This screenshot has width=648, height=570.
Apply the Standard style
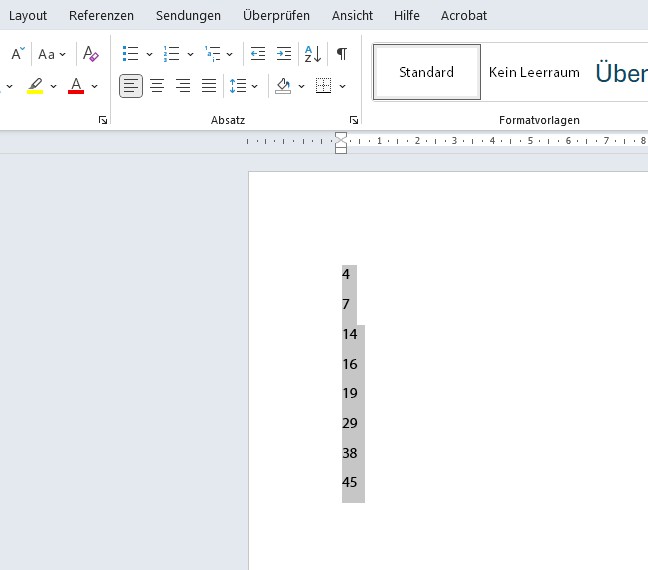pyautogui.click(x=427, y=72)
